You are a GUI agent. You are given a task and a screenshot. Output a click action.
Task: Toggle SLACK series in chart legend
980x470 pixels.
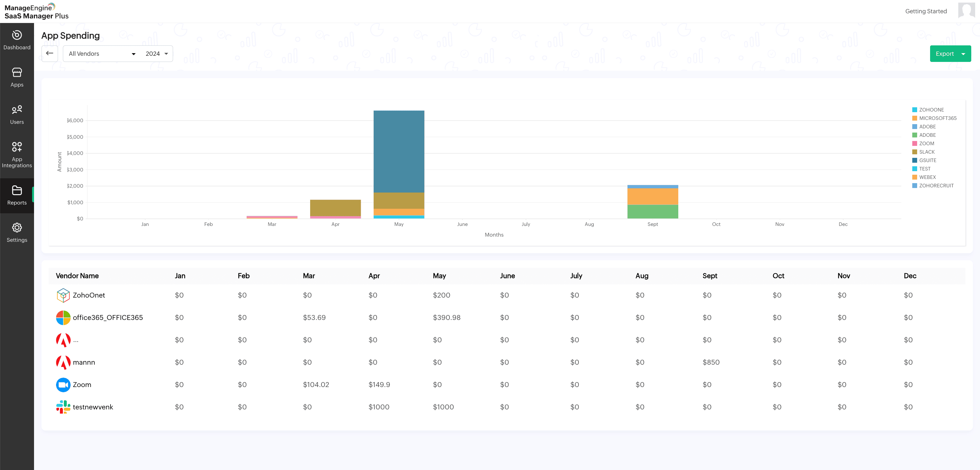pyautogui.click(x=927, y=152)
